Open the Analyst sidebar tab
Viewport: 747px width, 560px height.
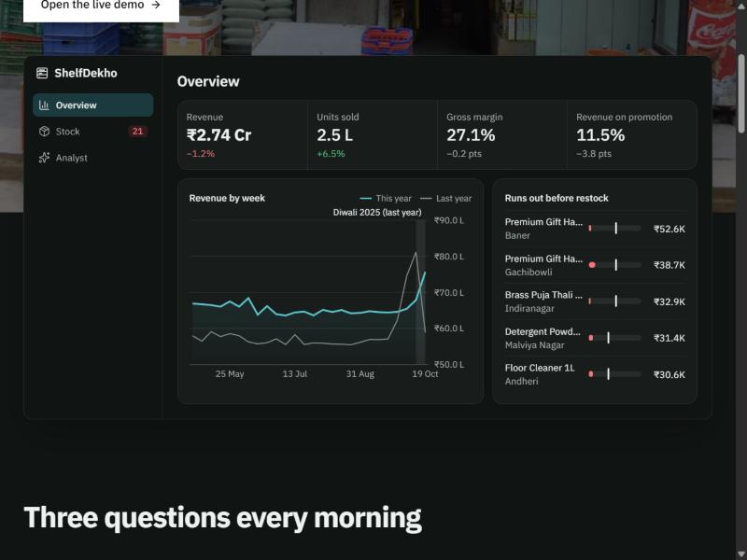pos(92,158)
